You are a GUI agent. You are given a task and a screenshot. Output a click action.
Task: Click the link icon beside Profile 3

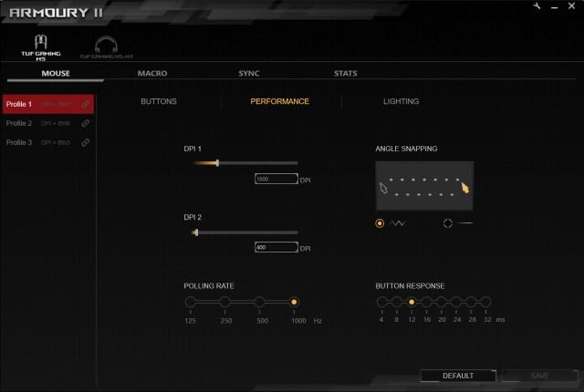pyautogui.click(x=86, y=142)
